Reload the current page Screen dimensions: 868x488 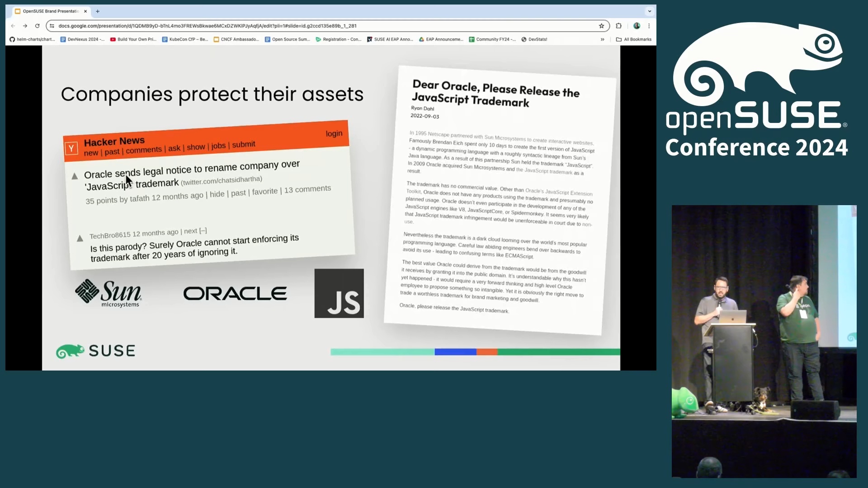click(38, 26)
